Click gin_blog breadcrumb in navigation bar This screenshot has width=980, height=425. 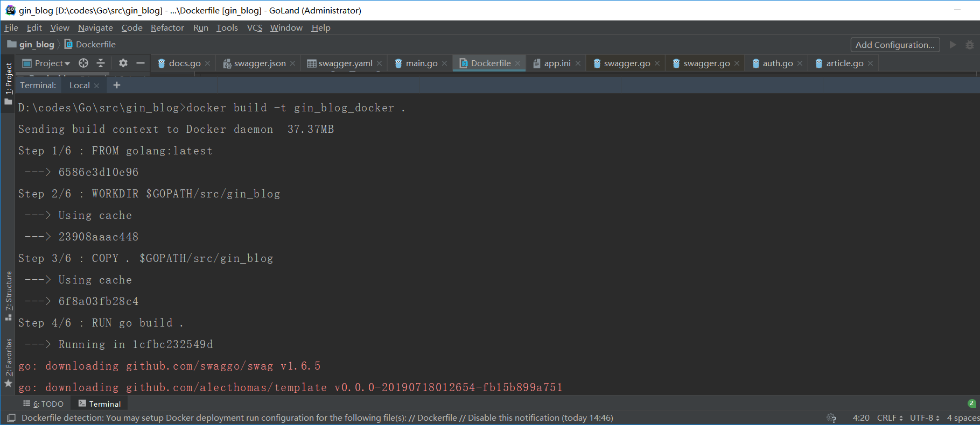(31, 45)
